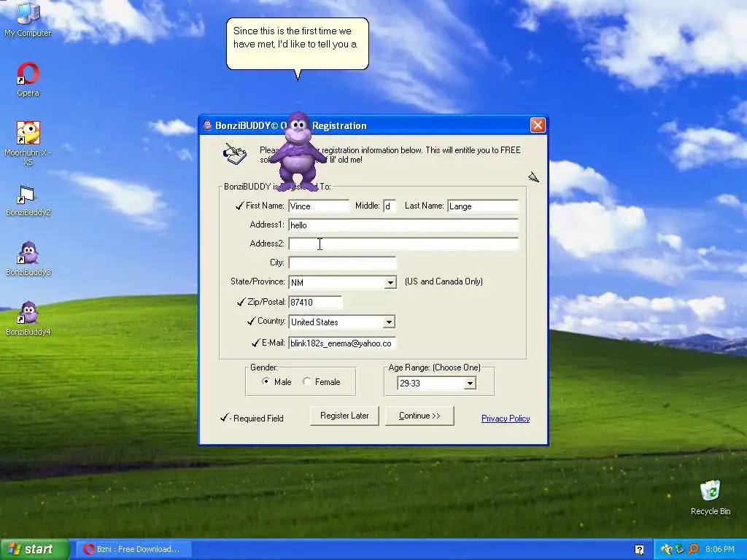The image size is (747, 560).
Task: Click the E-Mail field
Action: pos(342,343)
